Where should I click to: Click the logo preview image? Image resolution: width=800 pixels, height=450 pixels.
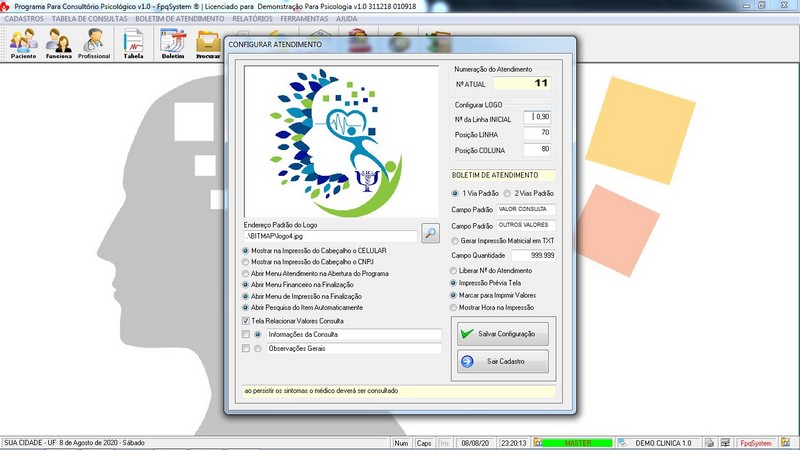(x=341, y=141)
